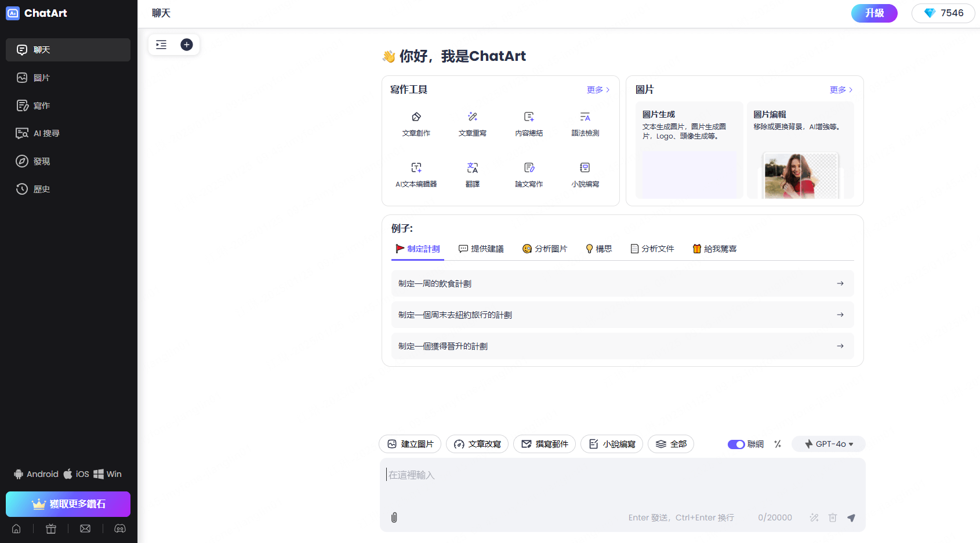The width and height of the screenshot is (980, 543).
Task: Click the diamond balance 7546
Action: click(943, 13)
